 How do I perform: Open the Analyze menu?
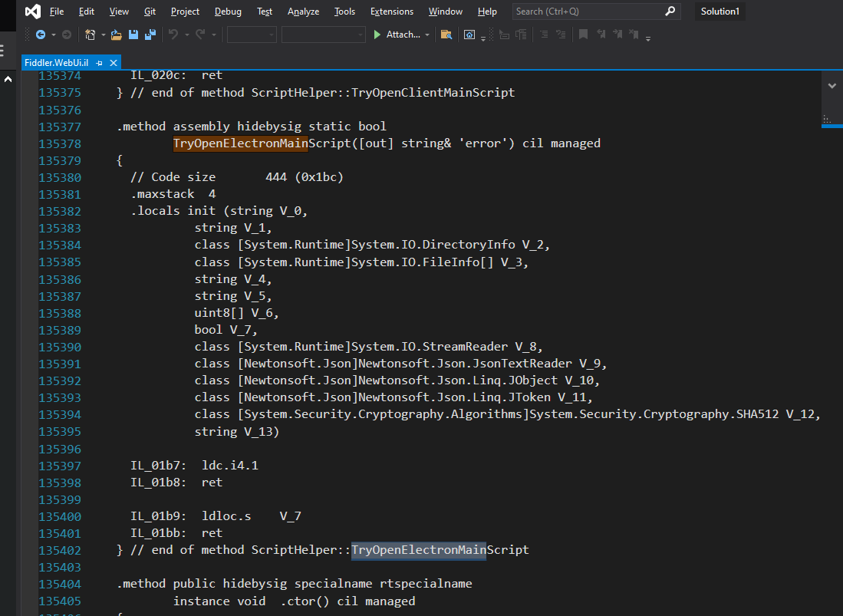(x=303, y=12)
